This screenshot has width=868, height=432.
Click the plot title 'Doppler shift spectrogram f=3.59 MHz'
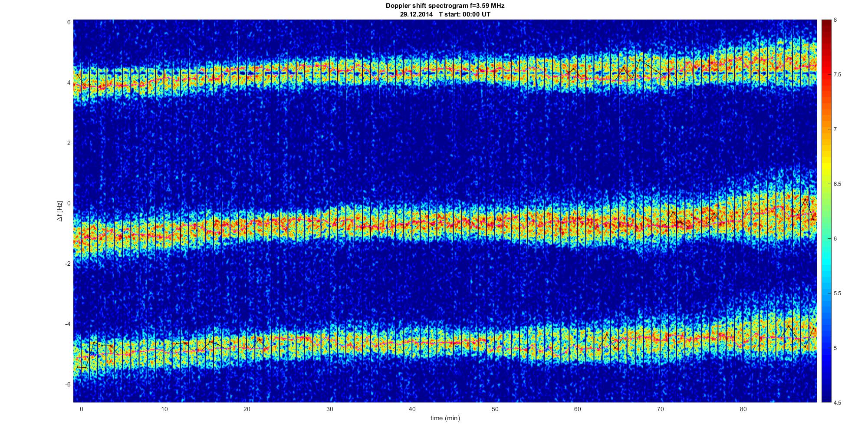(445, 6)
